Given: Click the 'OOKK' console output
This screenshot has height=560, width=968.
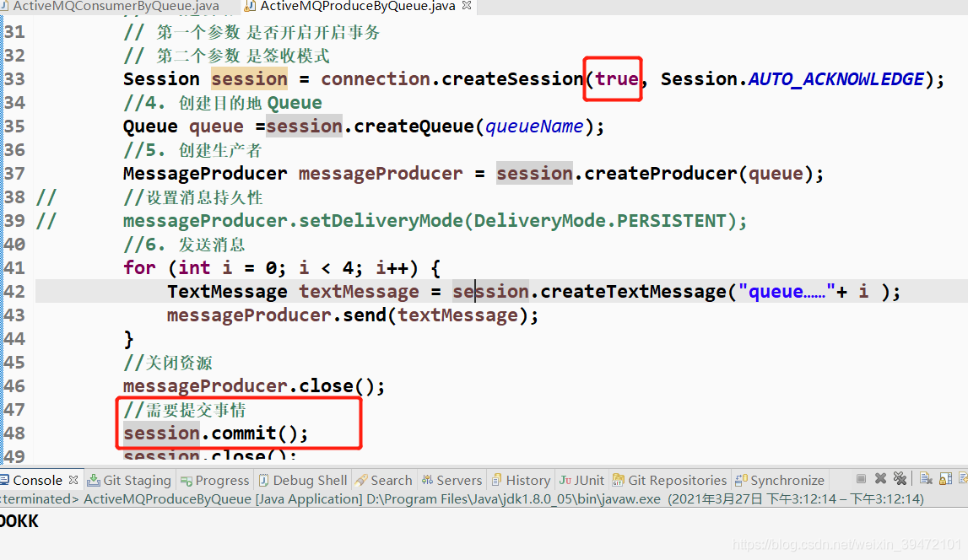Looking at the screenshot, I should [19, 521].
